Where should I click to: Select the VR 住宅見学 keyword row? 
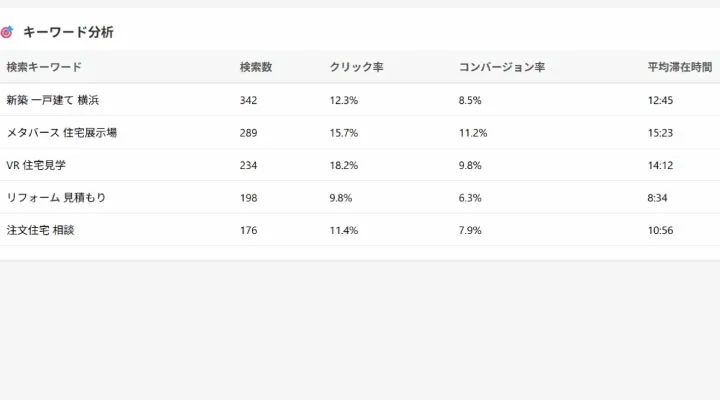pyautogui.click(x=360, y=165)
